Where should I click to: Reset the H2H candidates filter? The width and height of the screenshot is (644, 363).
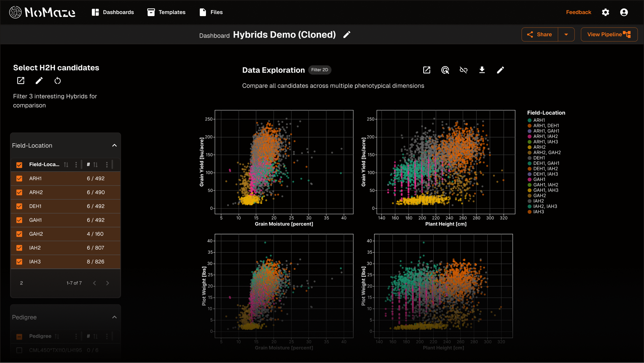coord(58,81)
